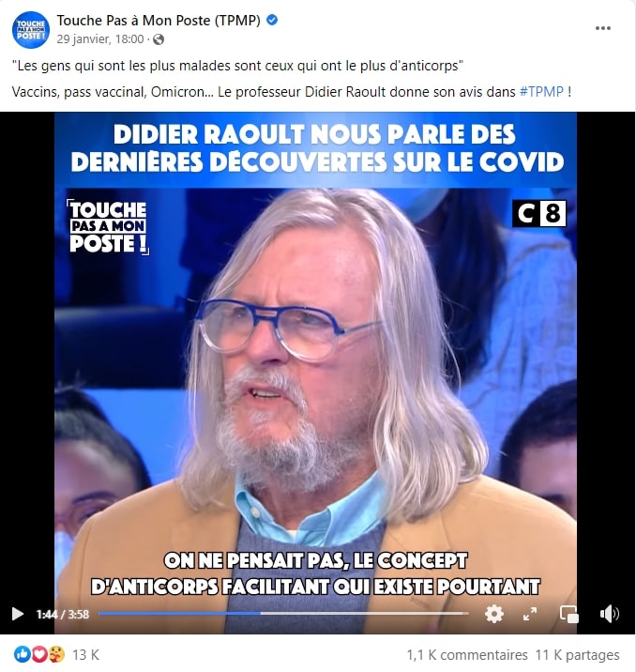Click the public audience globe icon
The width and height of the screenshot is (636, 672).
tap(159, 39)
